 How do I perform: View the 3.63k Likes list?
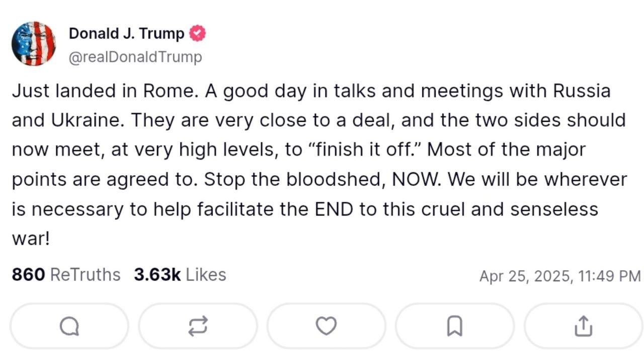(x=180, y=275)
